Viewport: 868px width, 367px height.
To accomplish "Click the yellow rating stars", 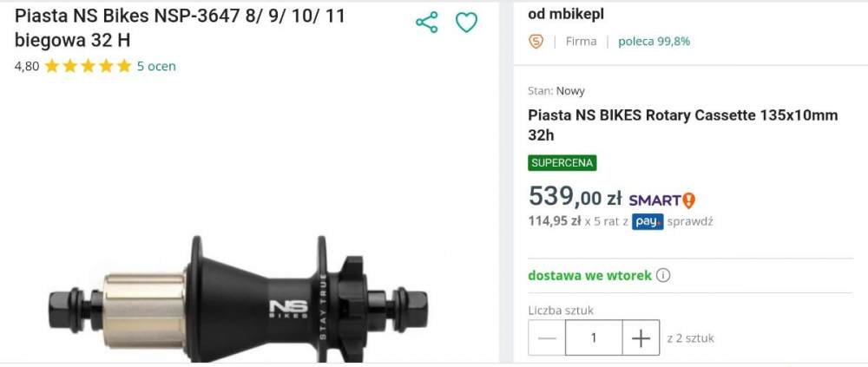I will point(88,66).
